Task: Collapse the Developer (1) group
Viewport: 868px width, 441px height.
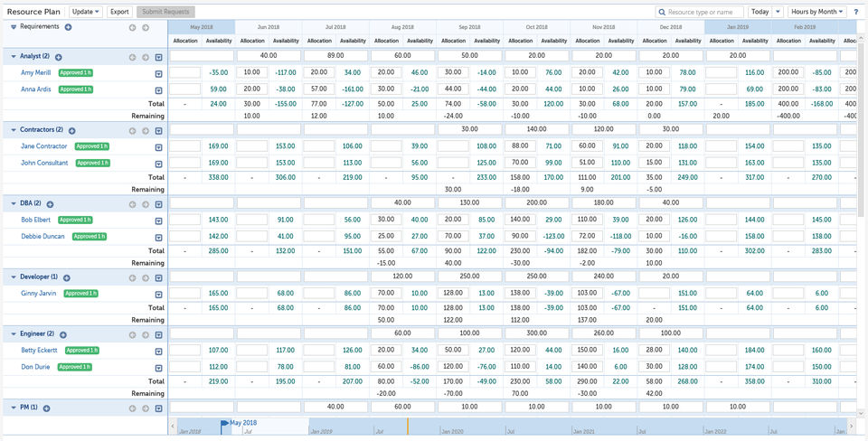Action: tap(14, 277)
